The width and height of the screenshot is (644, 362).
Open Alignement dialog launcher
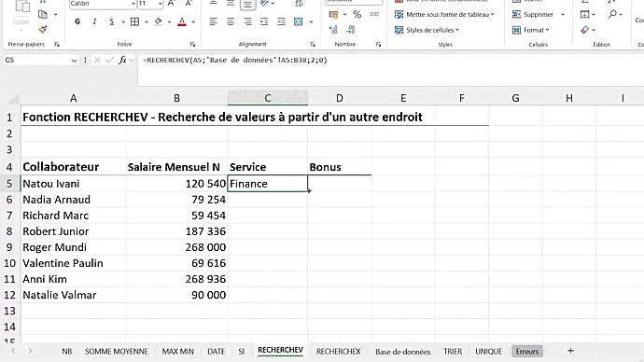(x=313, y=45)
